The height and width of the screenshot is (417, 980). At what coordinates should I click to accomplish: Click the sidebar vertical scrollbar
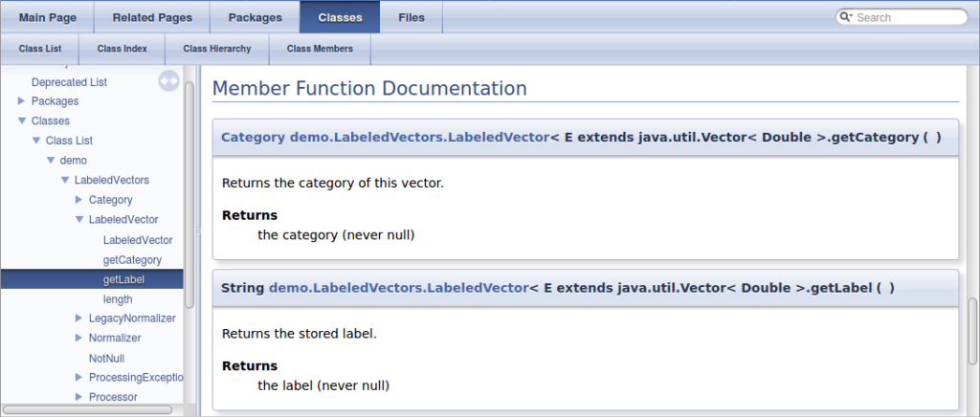(189, 193)
